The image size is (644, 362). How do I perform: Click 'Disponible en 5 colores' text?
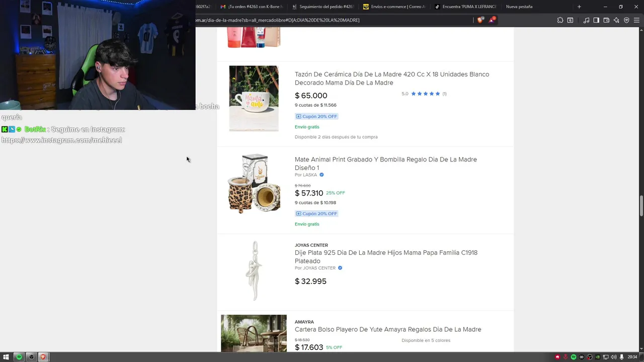pyautogui.click(x=426, y=340)
